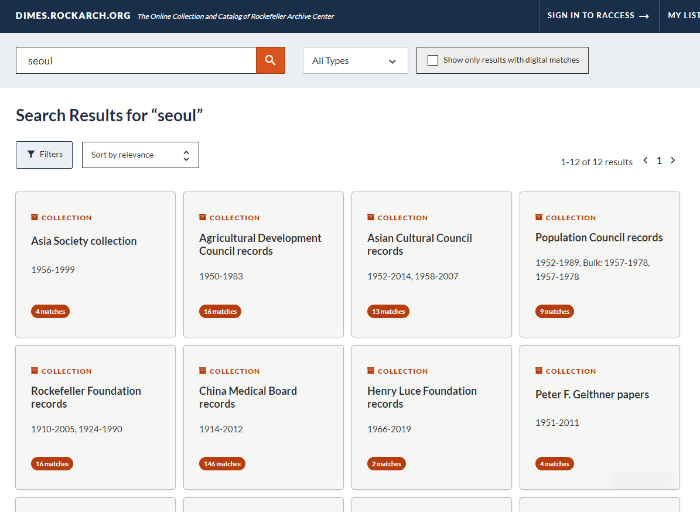700x512 pixels.
Task: Open Population Council records
Action: [x=599, y=237]
